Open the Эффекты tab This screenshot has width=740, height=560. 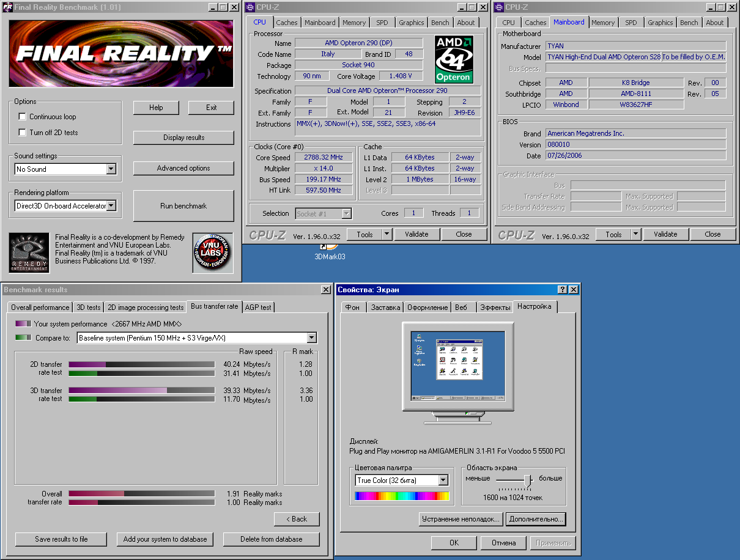[495, 308]
